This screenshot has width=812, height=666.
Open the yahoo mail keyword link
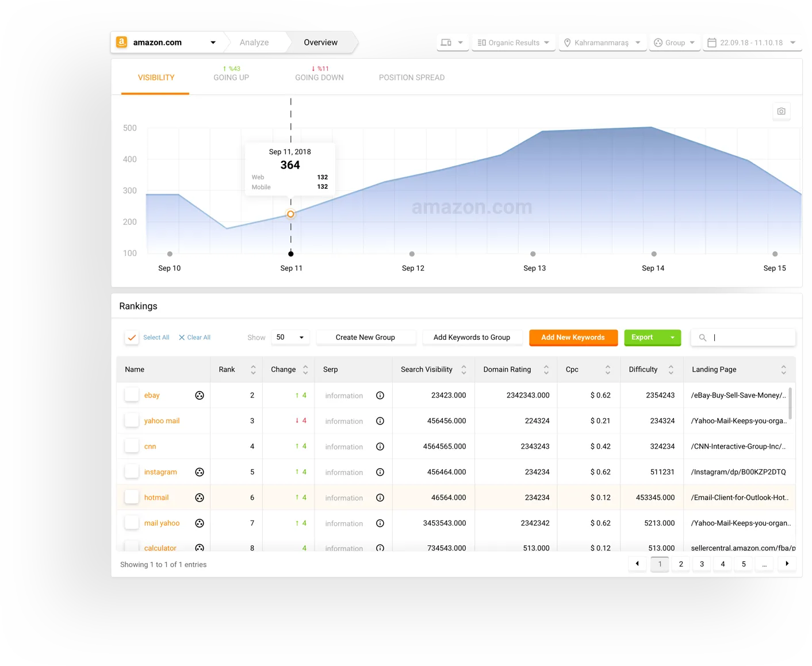click(x=162, y=421)
